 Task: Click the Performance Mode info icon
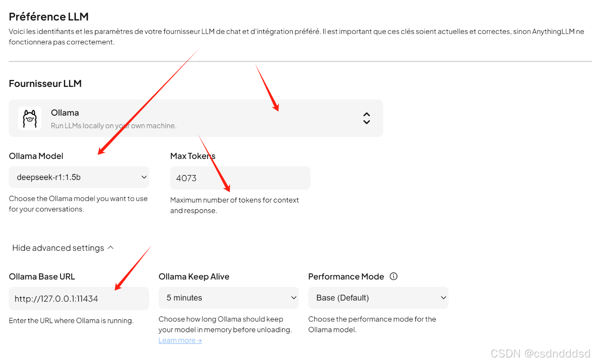coord(393,276)
